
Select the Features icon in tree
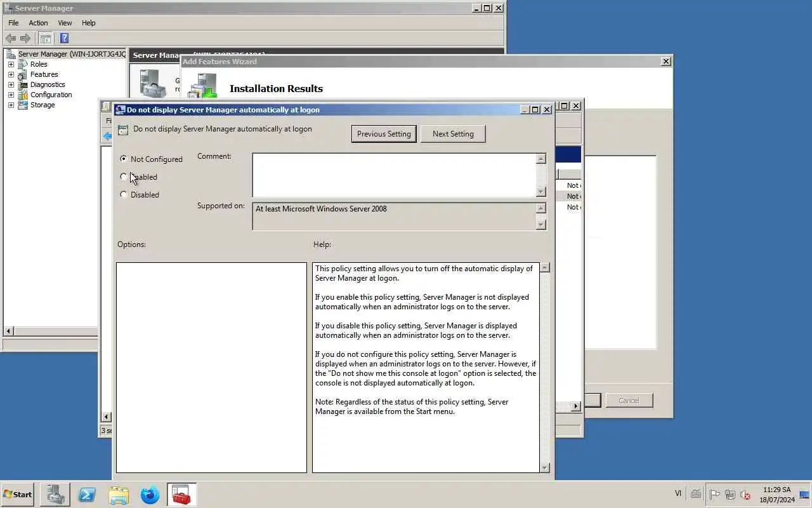pyautogui.click(x=23, y=74)
